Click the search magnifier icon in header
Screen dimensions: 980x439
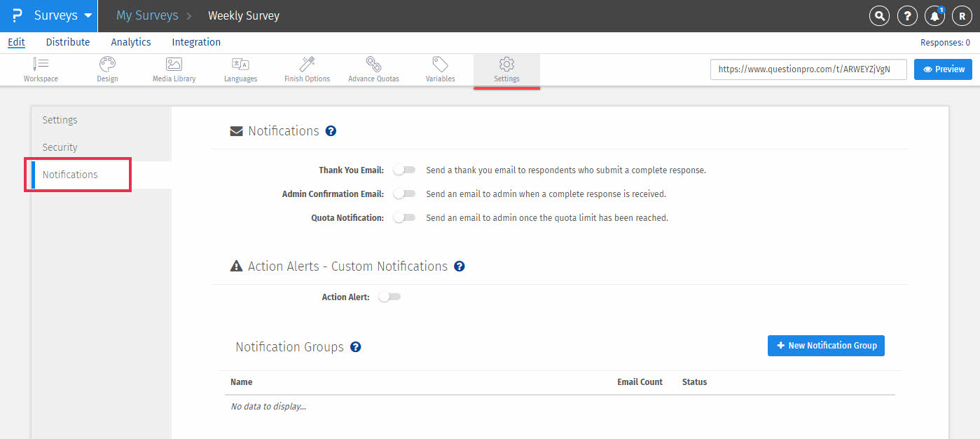[879, 16]
